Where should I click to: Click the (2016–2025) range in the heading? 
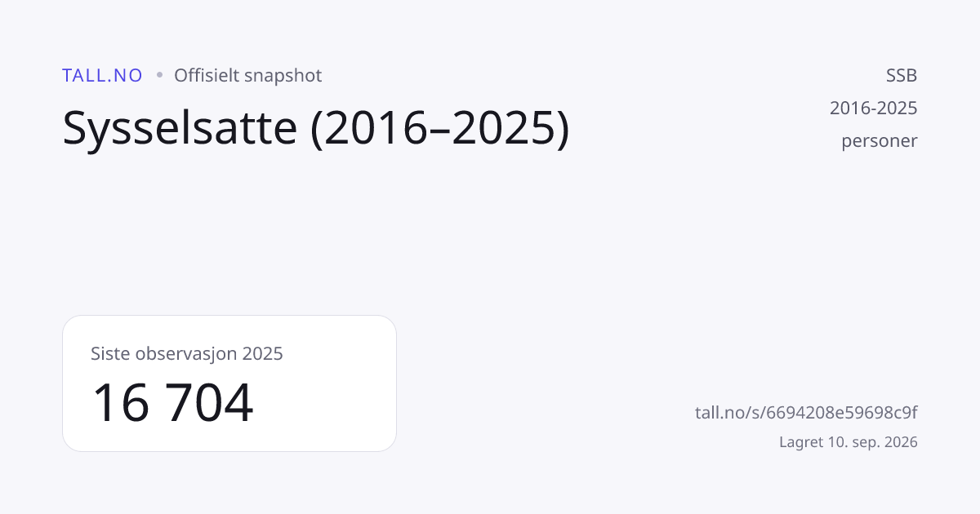(x=440, y=130)
